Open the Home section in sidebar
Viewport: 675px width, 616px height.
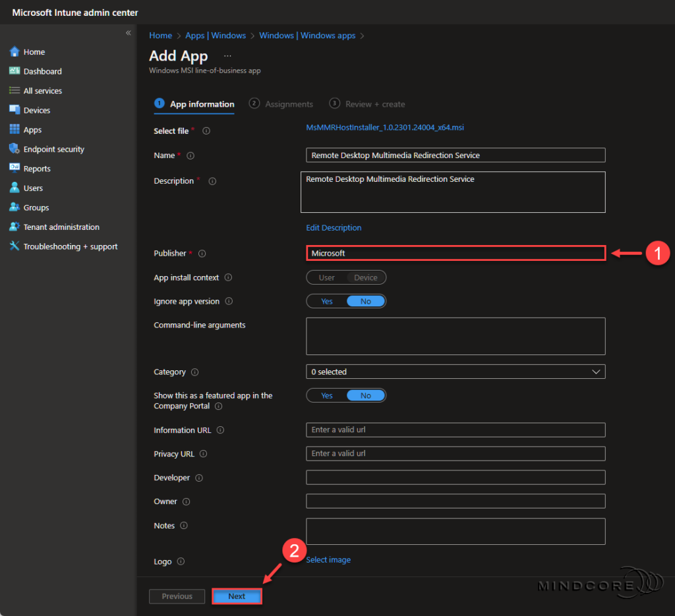click(34, 51)
